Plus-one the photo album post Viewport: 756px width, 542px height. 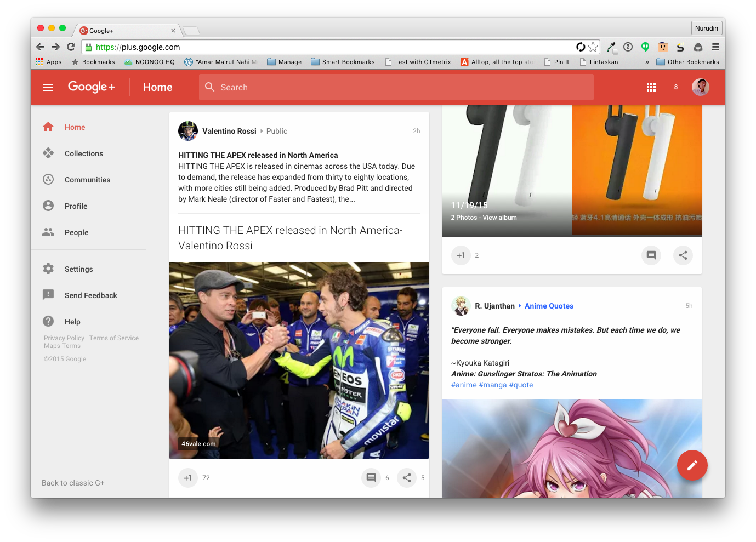coord(461,255)
